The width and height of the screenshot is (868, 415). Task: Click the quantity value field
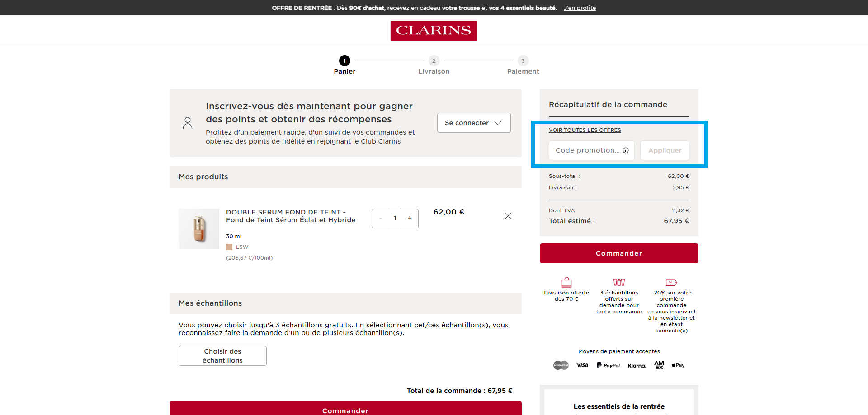395,218
